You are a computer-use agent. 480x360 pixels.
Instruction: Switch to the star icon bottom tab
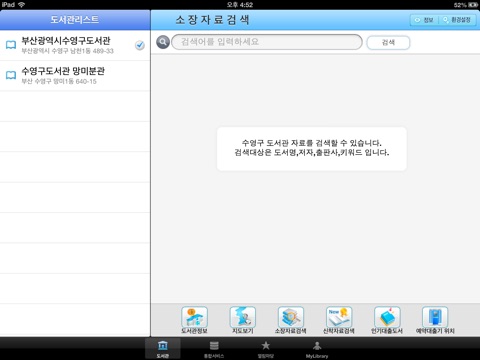click(x=265, y=349)
